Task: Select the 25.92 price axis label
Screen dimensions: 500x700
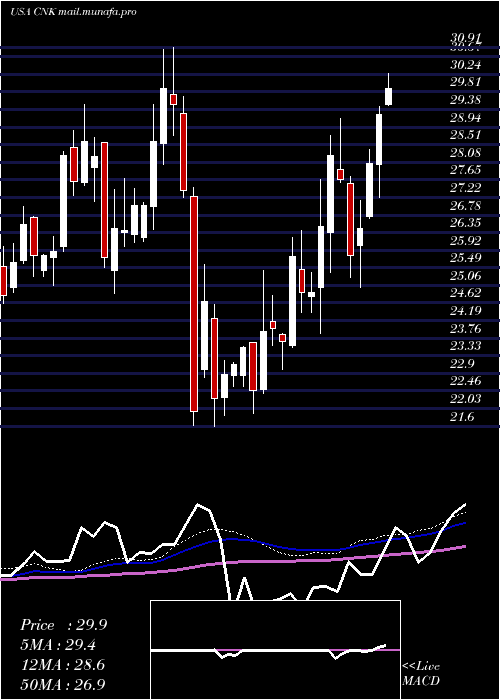Action: 466,241
